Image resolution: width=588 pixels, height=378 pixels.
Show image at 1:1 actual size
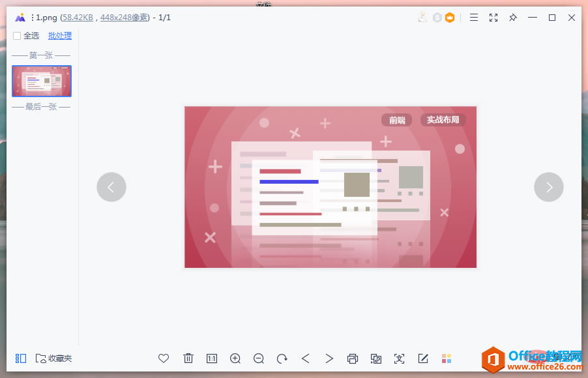(211, 358)
